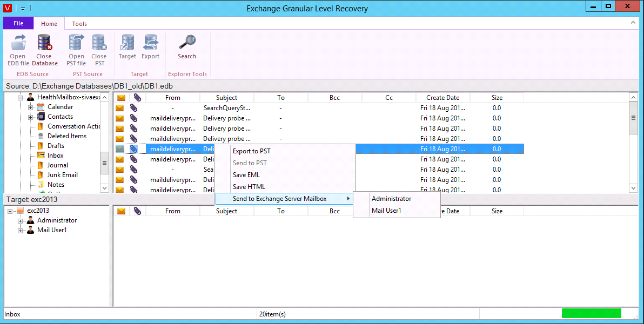Open EDB file from ribbon
This screenshot has height=324, width=644.
click(x=18, y=51)
